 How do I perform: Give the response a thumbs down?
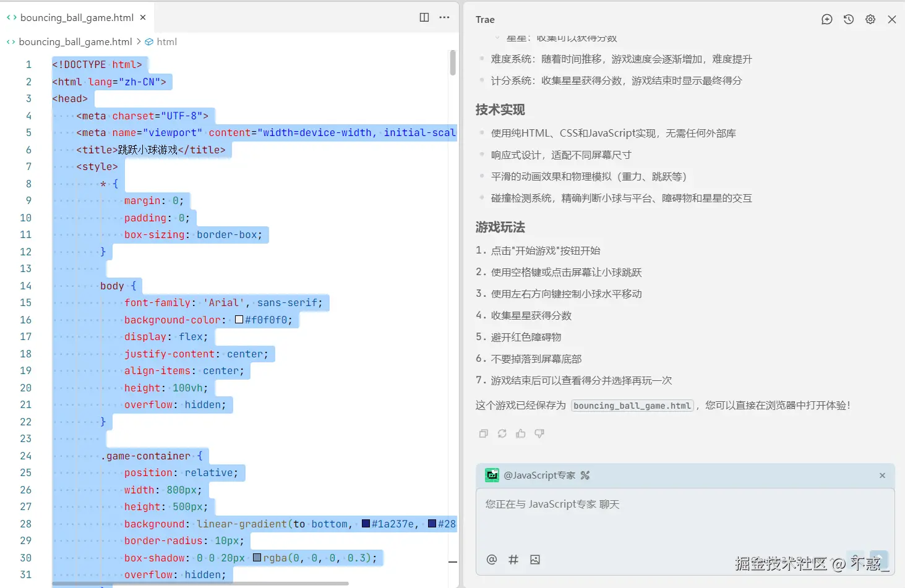point(539,433)
